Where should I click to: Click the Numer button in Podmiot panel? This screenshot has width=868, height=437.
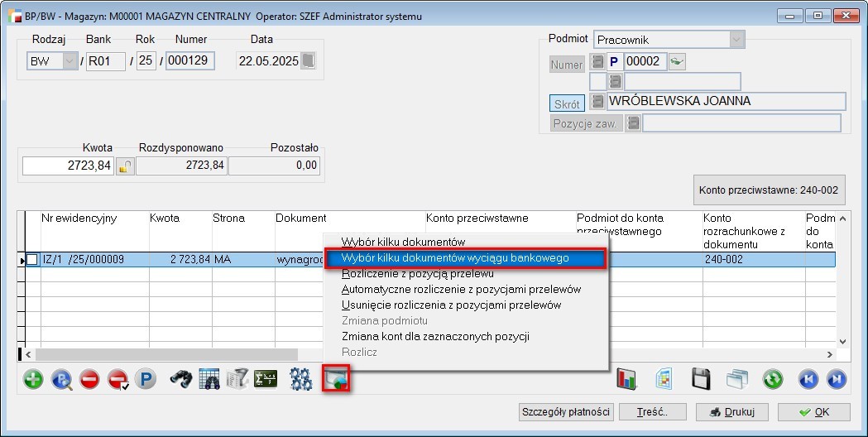tap(567, 65)
